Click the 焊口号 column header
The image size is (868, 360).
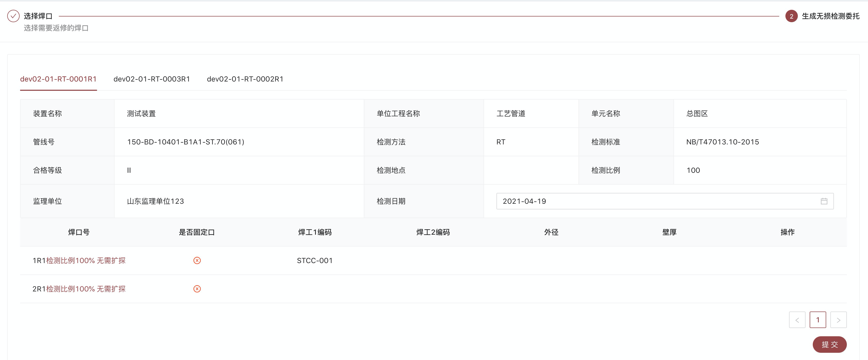(x=79, y=232)
